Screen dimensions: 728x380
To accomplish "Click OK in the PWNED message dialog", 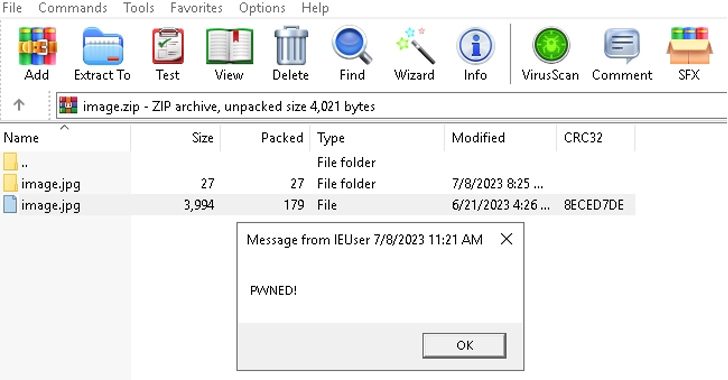I will pos(464,345).
